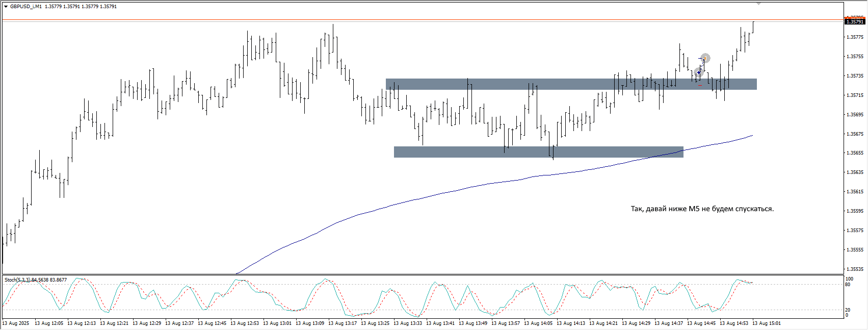The image size is (868, 330).
Task: Click the small red dash below entry marker
Action: pyautogui.click(x=700, y=85)
